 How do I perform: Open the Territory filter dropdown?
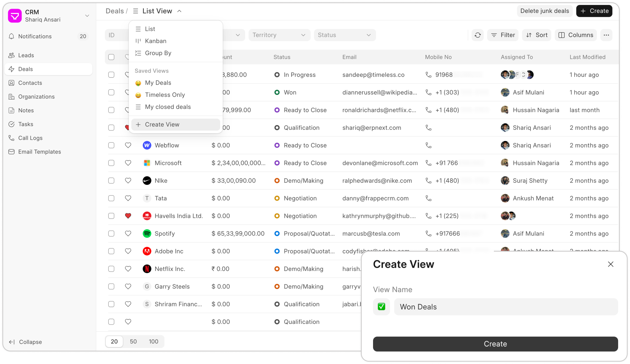279,35
